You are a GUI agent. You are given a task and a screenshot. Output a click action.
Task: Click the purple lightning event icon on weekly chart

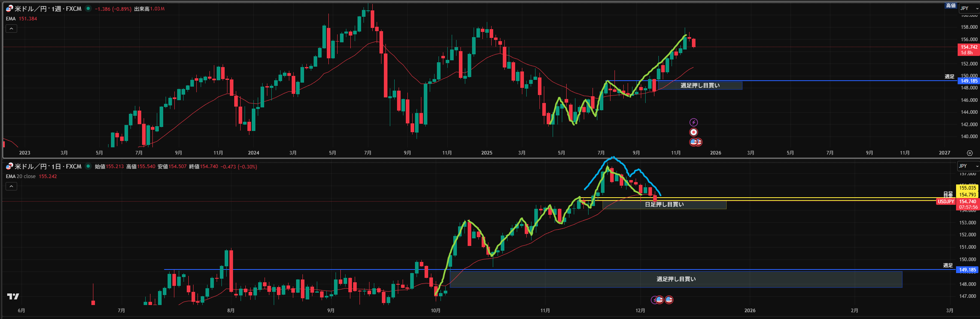pyautogui.click(x=694, y=123)
